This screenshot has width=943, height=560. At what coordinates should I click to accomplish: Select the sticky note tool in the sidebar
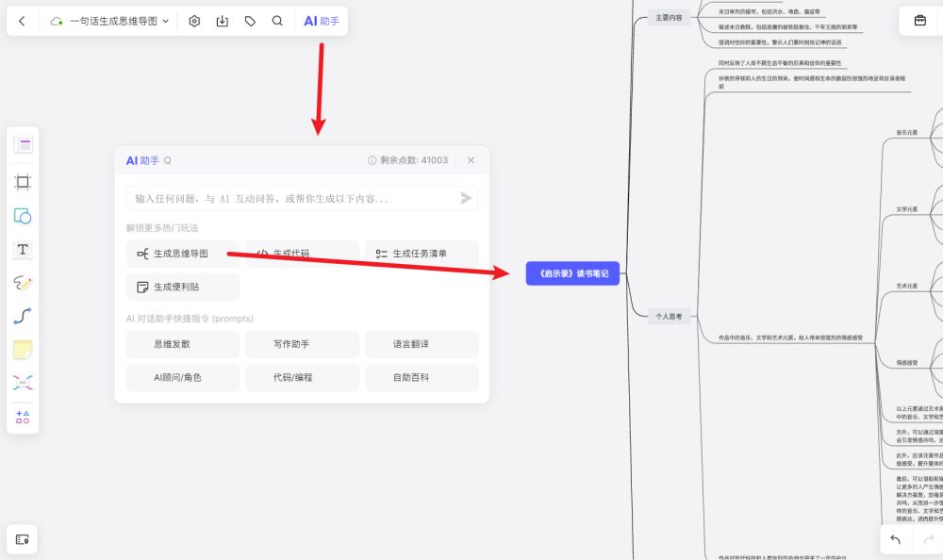(23, 349)
